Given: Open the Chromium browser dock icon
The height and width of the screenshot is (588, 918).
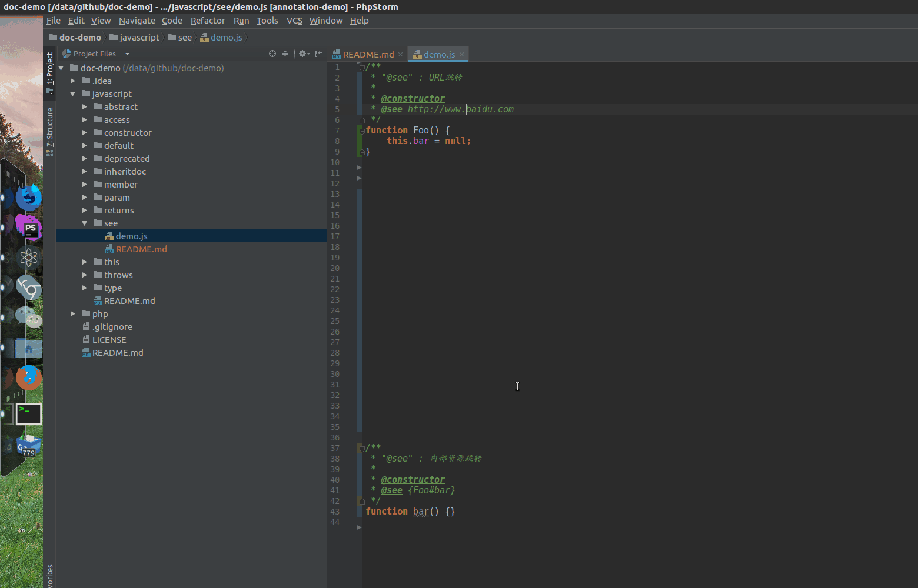Looking at the screenshot, I should tap(29, 288).
